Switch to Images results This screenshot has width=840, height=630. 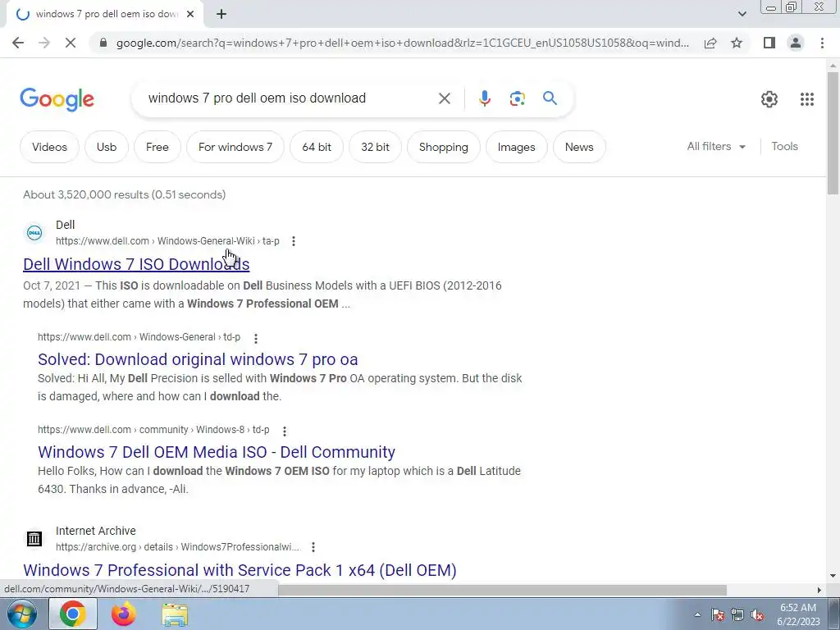(517, 147)
